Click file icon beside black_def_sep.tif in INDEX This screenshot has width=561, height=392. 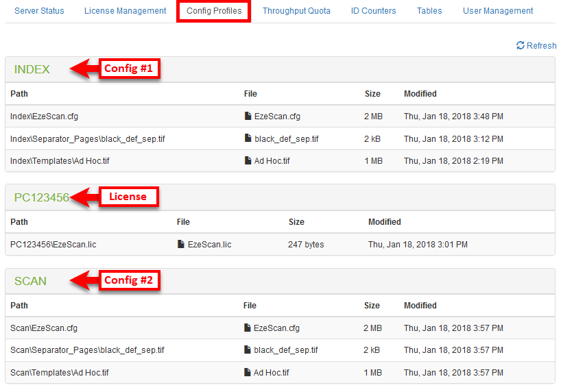tap(248, 139)
